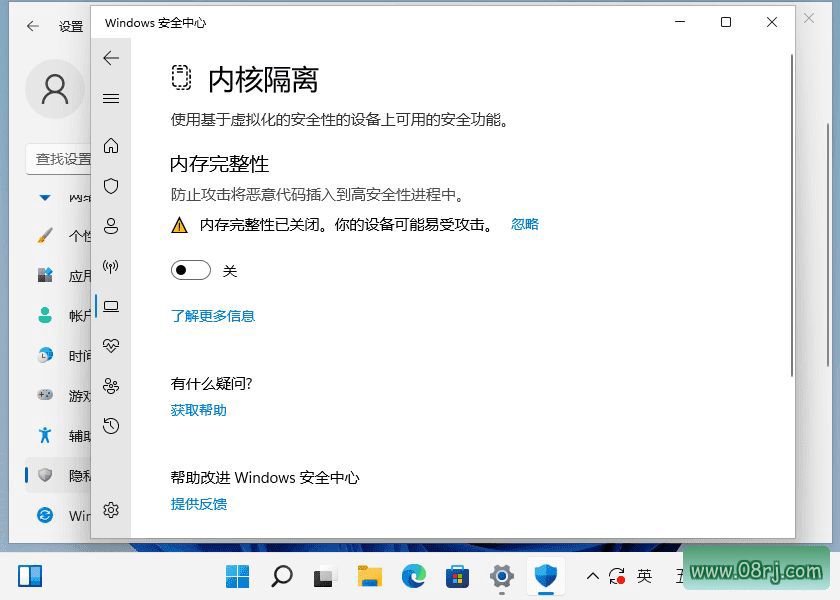Expand the hamburger navigation menu

111,98
